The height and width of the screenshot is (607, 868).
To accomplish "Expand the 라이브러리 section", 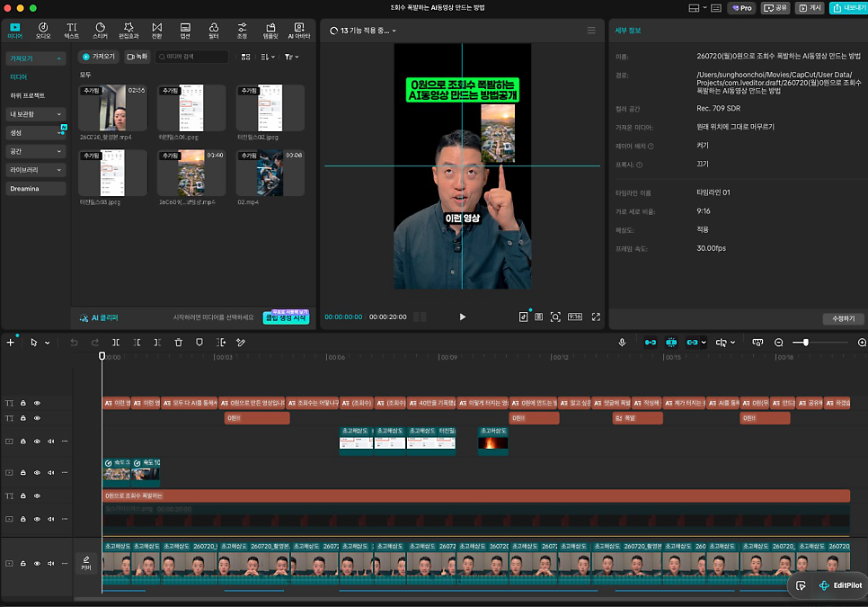I will [36, 170].
